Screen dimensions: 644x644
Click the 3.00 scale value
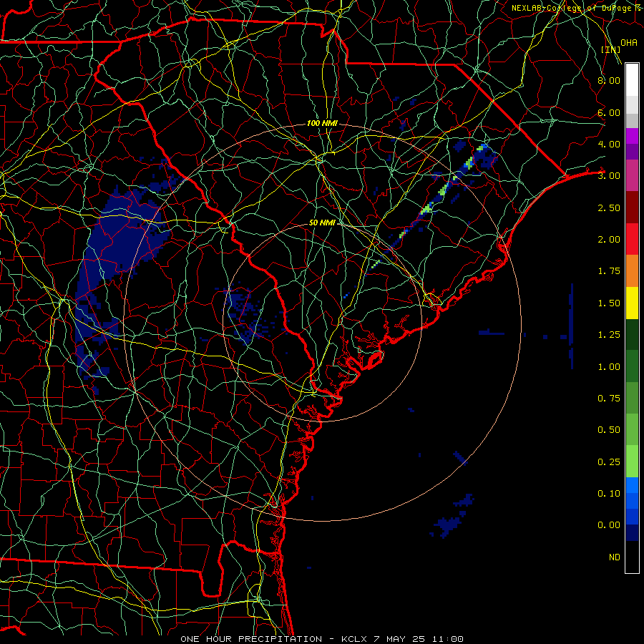click(609, 176)
